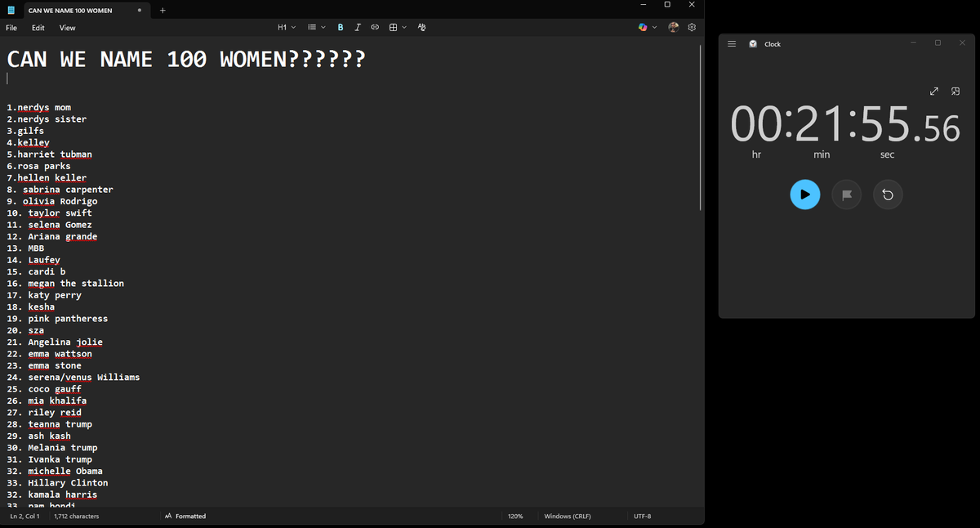Image resolution: width=980 pixels, height=528 pixels.
Task: Click the line '16. megan the stallion'
Action: (x=65, y=283)
